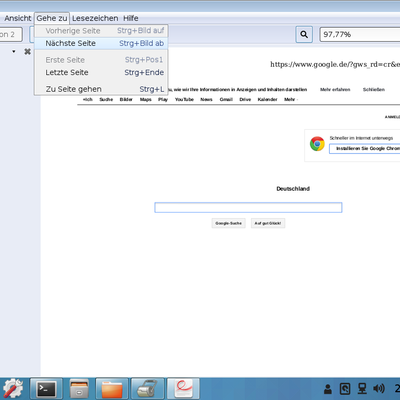Viewport: 400px width, 400px height.
Task: Click the greyed-out Vorherige Seite entry
Action: pos(101,31)
